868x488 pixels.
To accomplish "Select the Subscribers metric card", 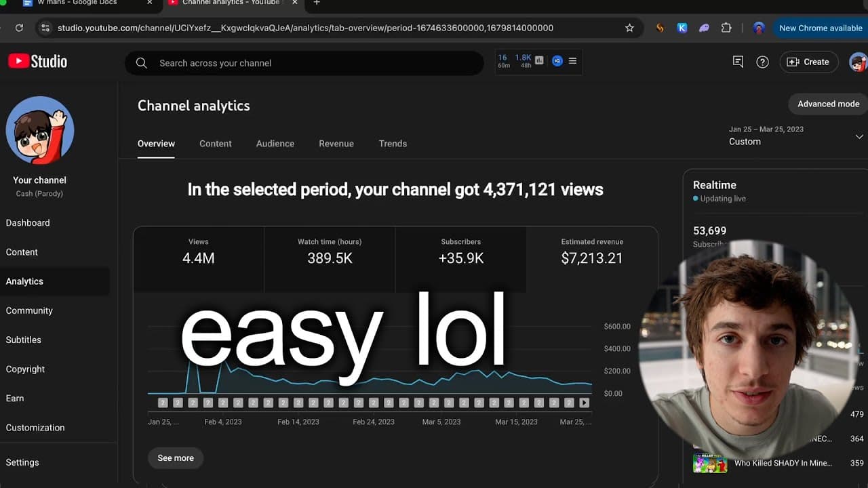I will 461,260.
